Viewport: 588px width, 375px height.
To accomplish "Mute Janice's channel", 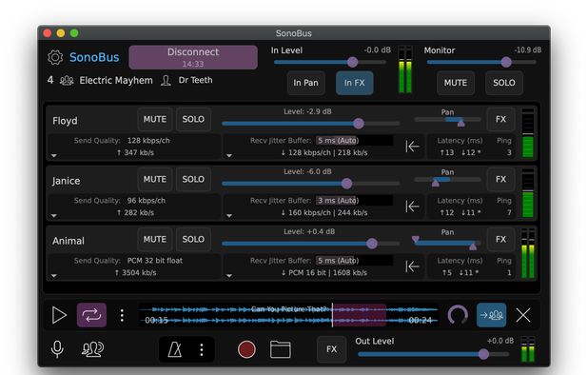I will [155, 179].
